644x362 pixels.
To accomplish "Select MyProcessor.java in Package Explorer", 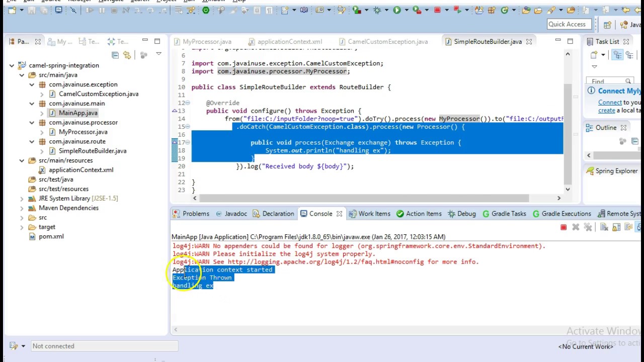I will point(83,132).
